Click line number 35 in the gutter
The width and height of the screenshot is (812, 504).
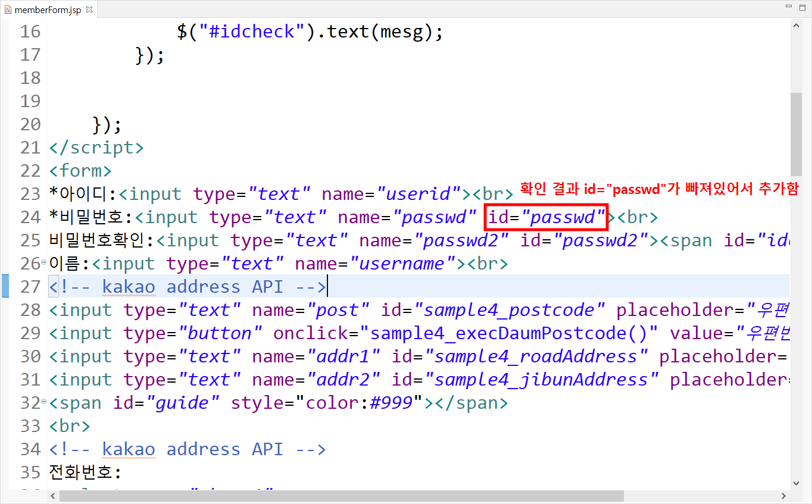(x=30, y=472)
